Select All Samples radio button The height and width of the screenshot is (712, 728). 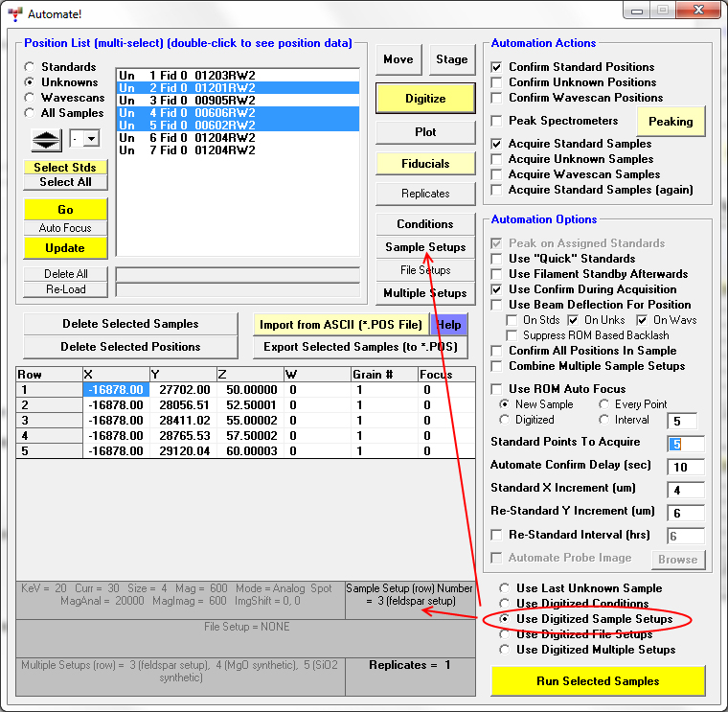tap(31, 113)
